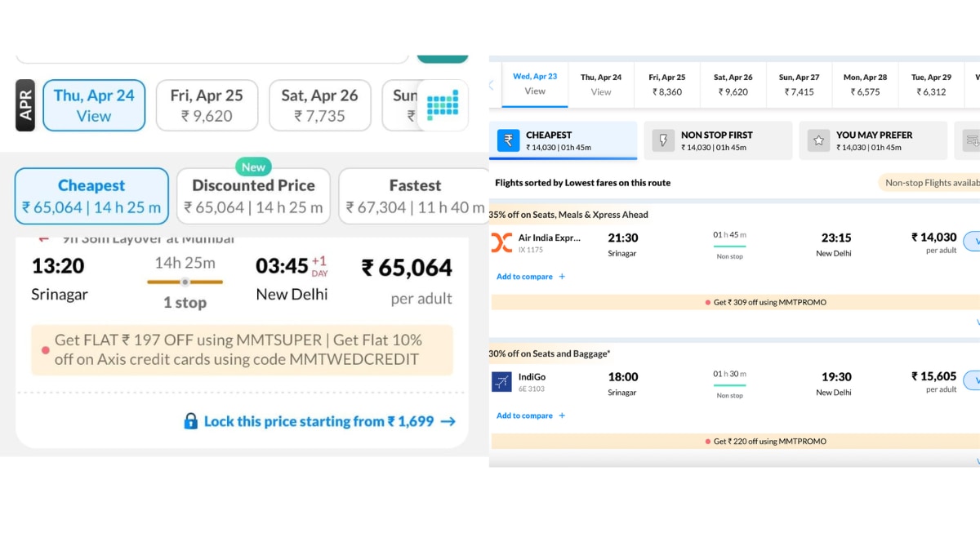This screenshot has width=980, height=551.
Task: Add the IndiGo flight to compare
Action: (x=525, y=415)
